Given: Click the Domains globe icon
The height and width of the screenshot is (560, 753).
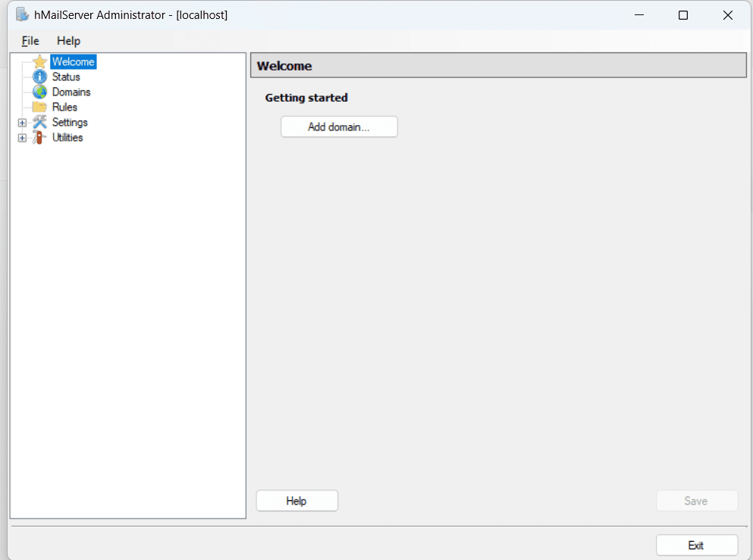Looking at the screenshot, I should 40,92.
